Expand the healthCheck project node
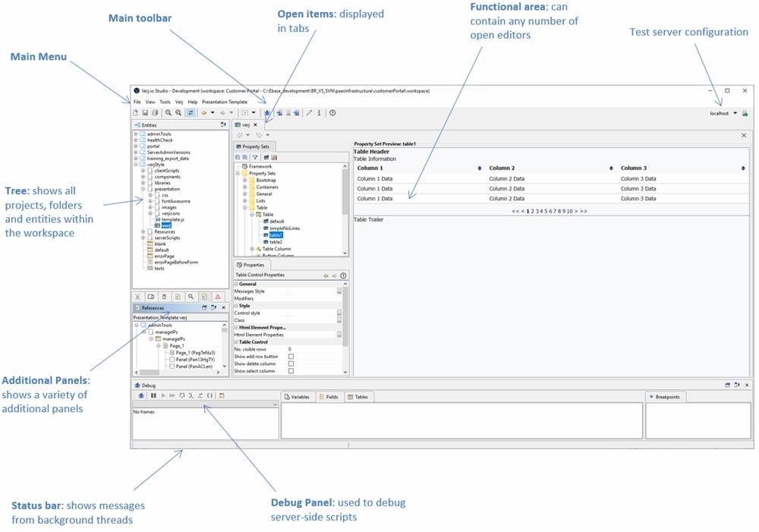759x532 pixels. pos(136,140)
